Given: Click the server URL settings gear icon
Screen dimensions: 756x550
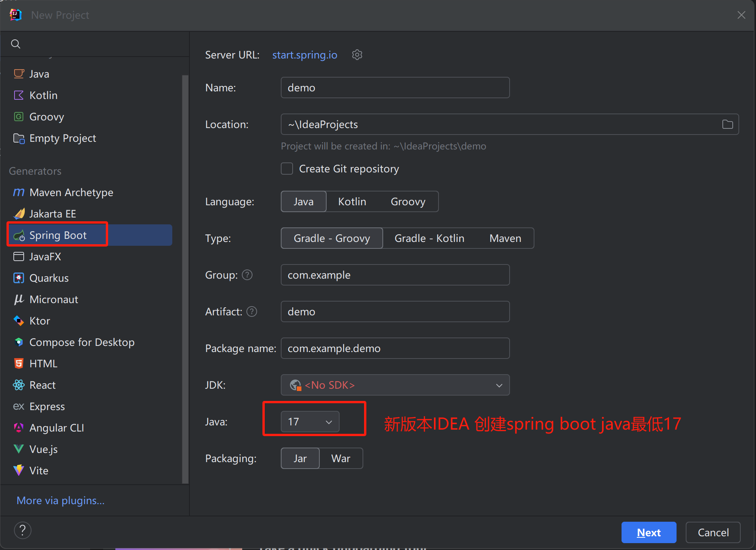Looking at the screenshot, I should coord(357,55).
